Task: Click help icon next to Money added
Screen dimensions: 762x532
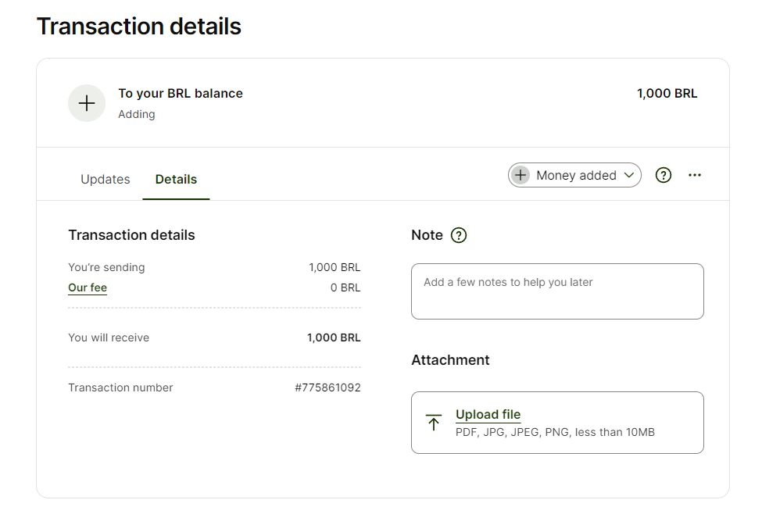Action: 664,175
